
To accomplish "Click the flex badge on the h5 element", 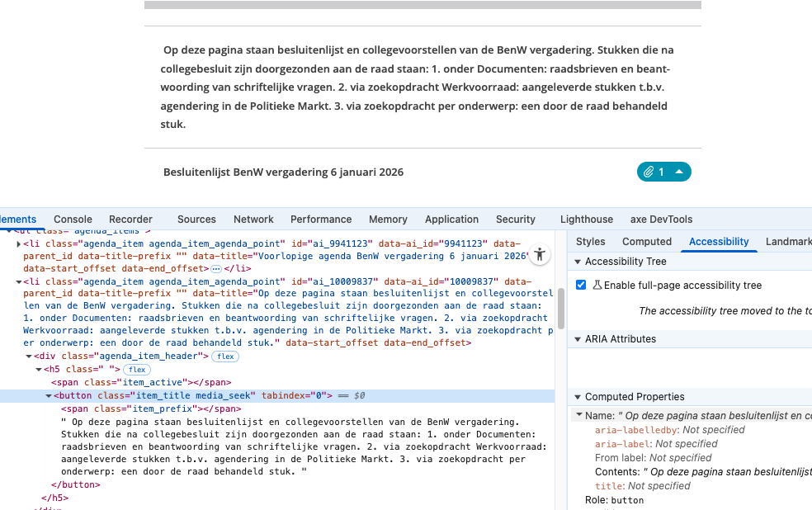I will 136,369.
